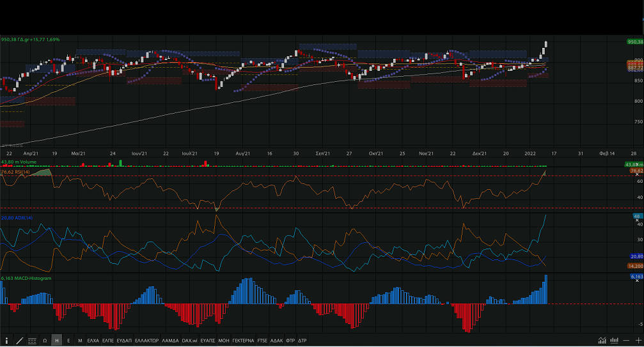Zoom in with the plus icon
This screenshot has width=644, height=347.
tap(638, 341)
